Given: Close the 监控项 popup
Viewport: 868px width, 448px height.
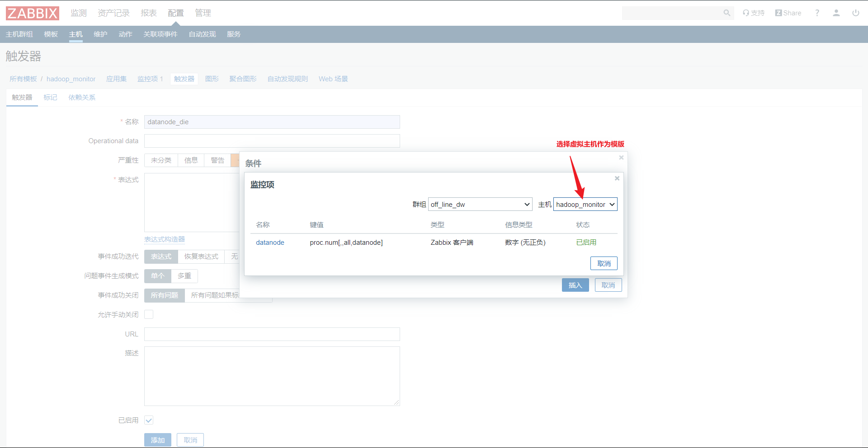Looking at the screenshot, I should 617,178.
